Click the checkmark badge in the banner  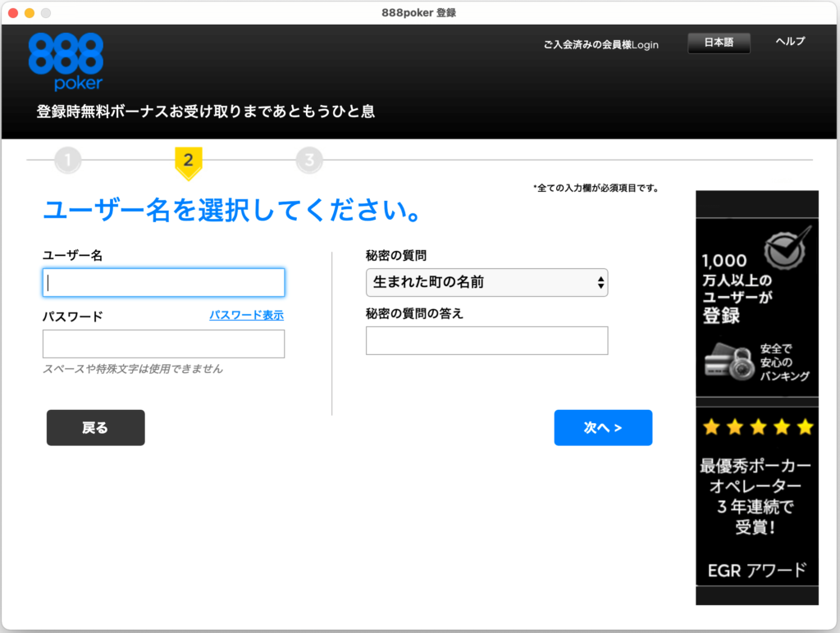(787, 248)
